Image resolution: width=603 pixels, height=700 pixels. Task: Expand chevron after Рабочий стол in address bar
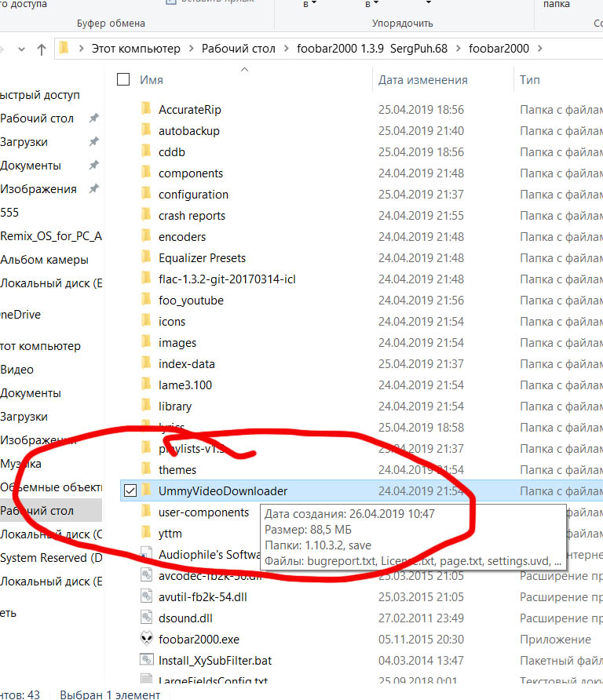[287, 48]
